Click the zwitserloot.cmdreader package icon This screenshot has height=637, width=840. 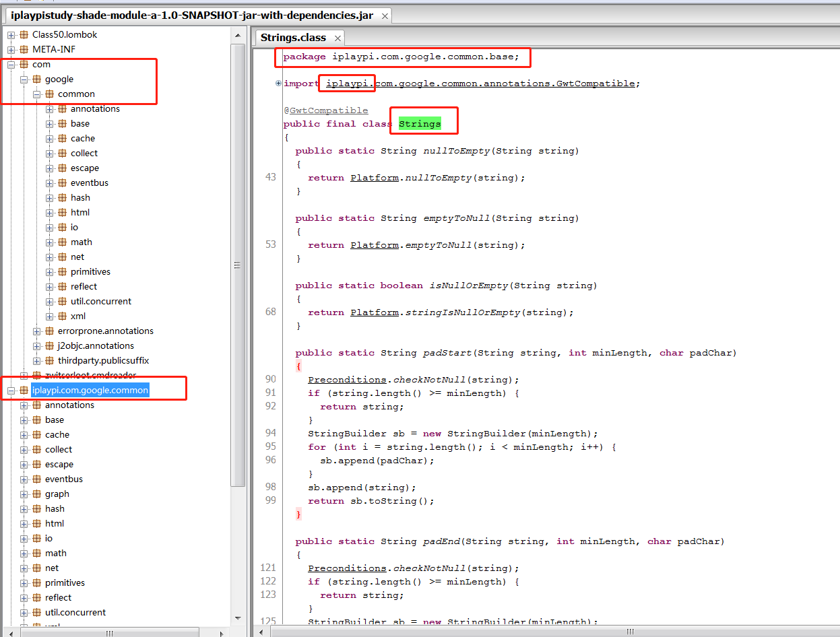(x=36, y=375)
